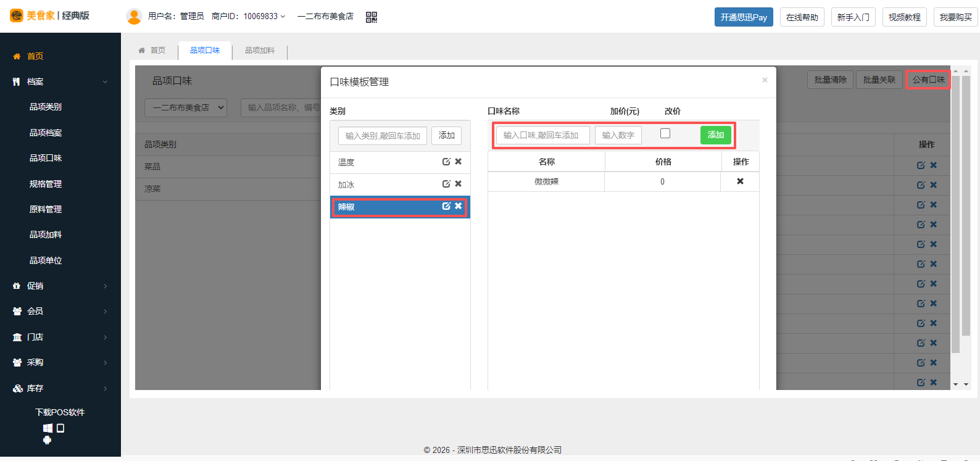Open the 一二布布美食店 store select box
This screenshot has width=980, height=461.
click(x=186, y=107)
